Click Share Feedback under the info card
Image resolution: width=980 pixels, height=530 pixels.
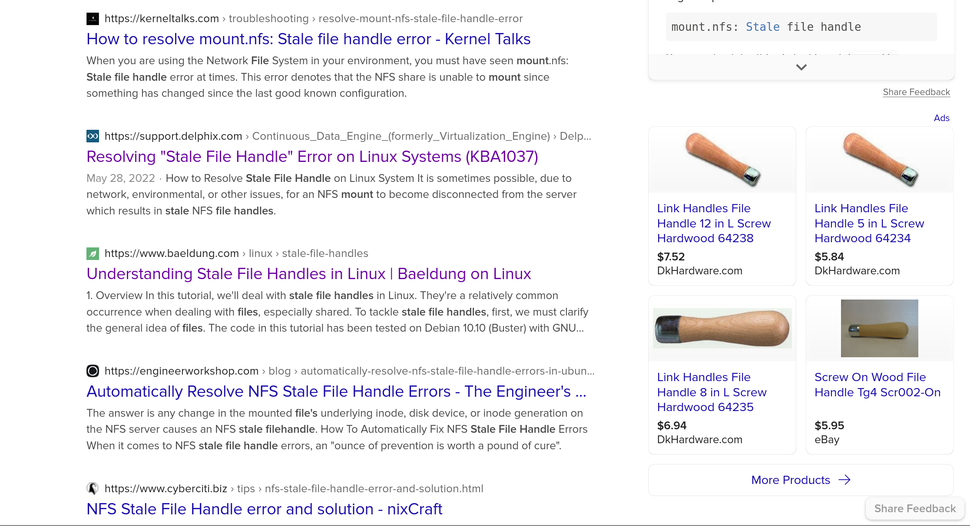[x=916, y=92]
